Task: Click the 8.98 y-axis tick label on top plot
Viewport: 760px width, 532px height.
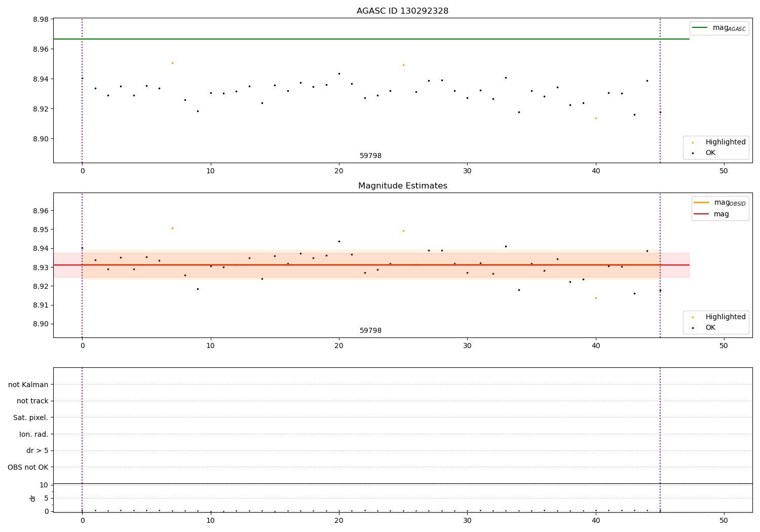Action: pyautogui.click(x=41, y=20)
